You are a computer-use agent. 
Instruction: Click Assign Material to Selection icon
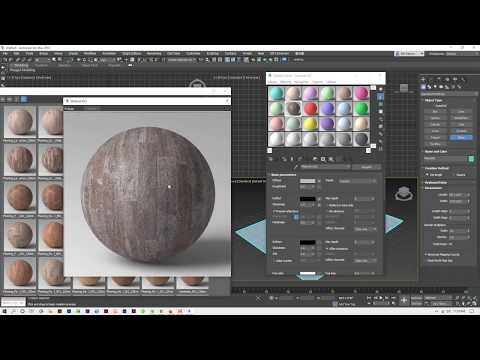click(x=284, y=159)
